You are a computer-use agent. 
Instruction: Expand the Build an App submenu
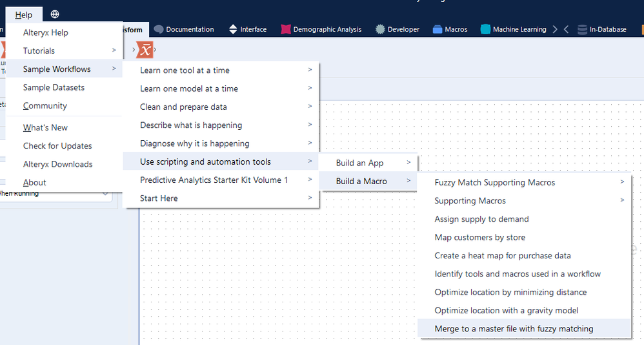[x=368, y=163]
